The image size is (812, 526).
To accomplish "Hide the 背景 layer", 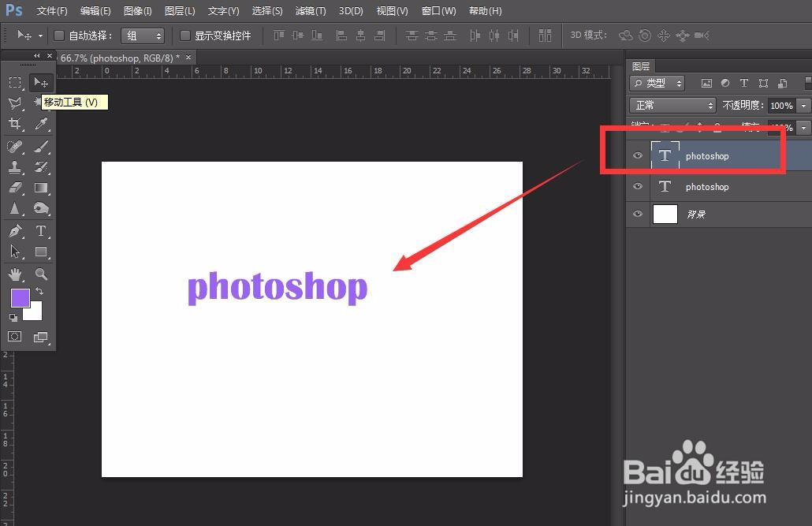I will coord(638,214).
